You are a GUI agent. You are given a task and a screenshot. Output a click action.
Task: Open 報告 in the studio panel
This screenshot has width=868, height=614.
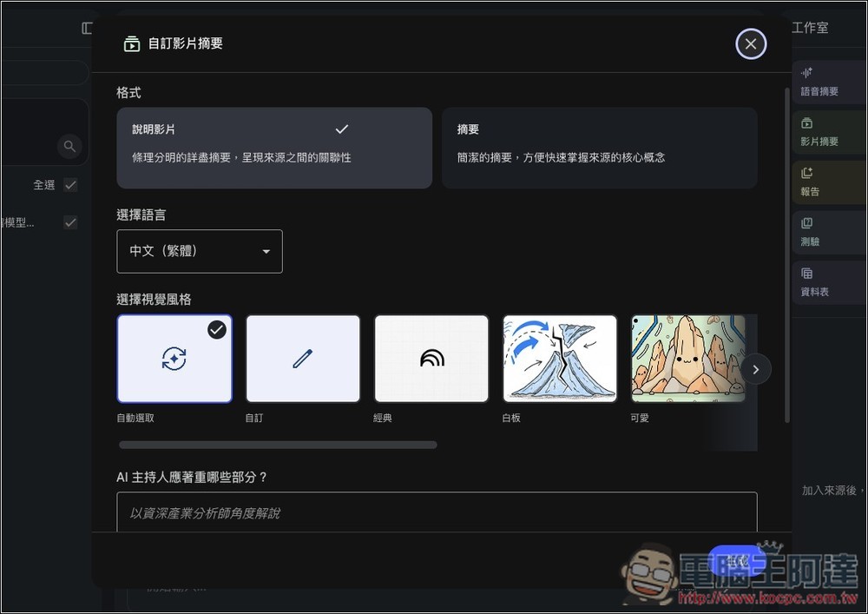click(829, 182)
